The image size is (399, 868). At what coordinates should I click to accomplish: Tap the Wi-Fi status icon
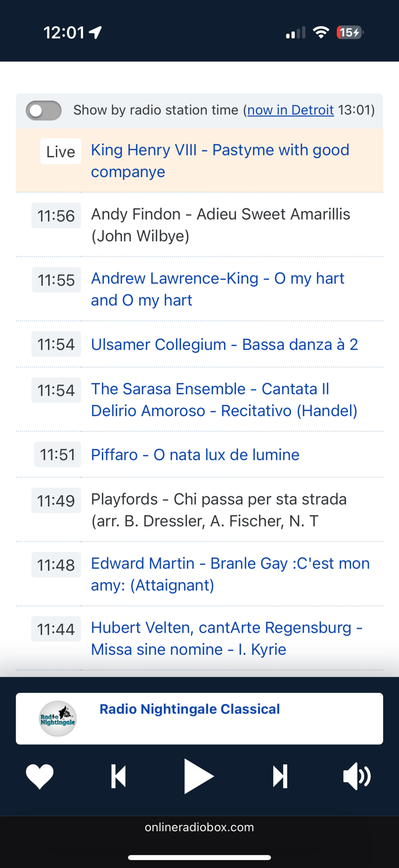coord(321,33)
